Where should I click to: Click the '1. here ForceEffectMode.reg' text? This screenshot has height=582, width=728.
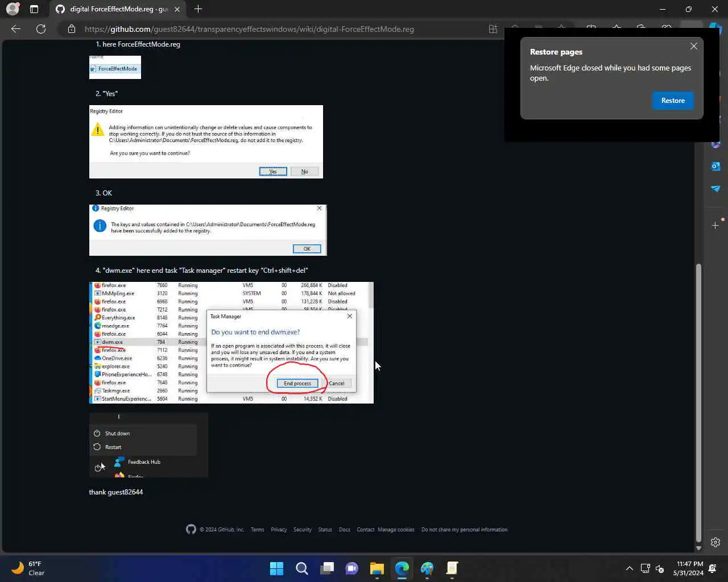[x=138, y=44]
